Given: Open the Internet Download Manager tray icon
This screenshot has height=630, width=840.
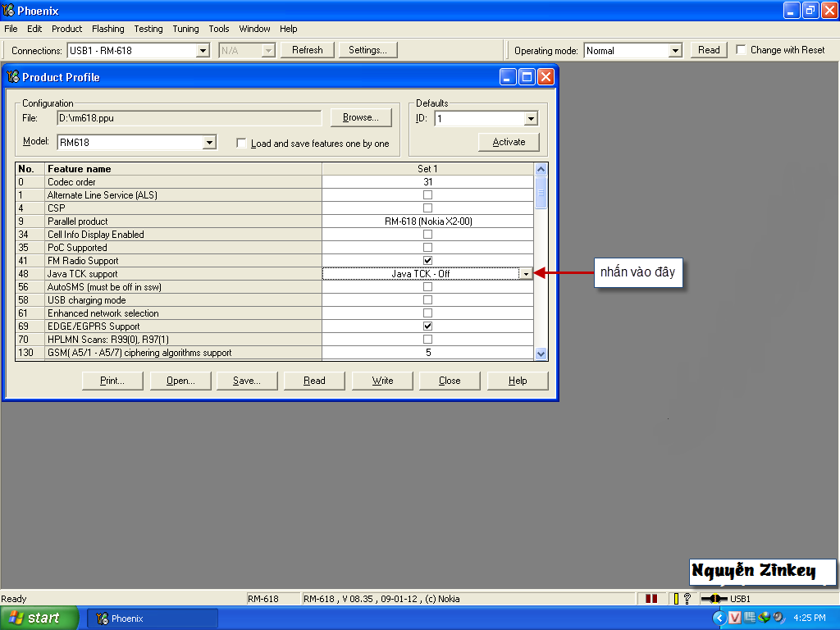Looking at the screenshot, I should point(764,618).
